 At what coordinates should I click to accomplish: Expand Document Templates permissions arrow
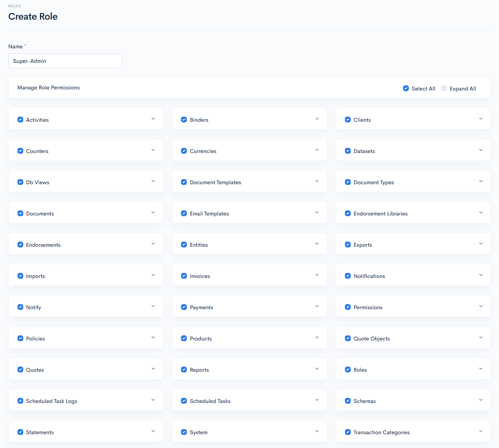point(317,181)
